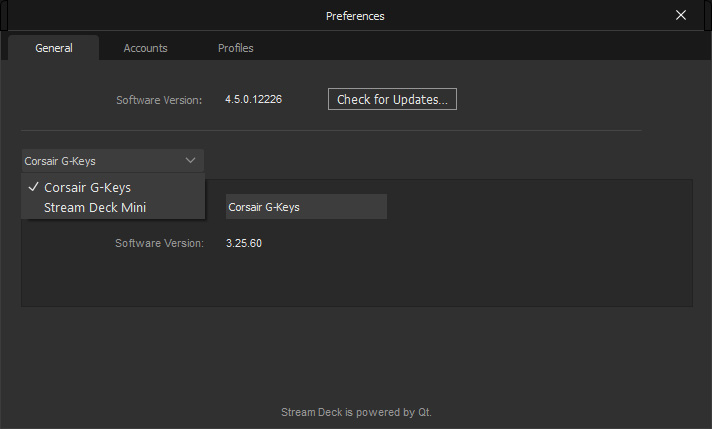Viewport: 712px width, 429px height.
Task: Open the Corsair G-Keys device combo box
Action: coord(113,161)
